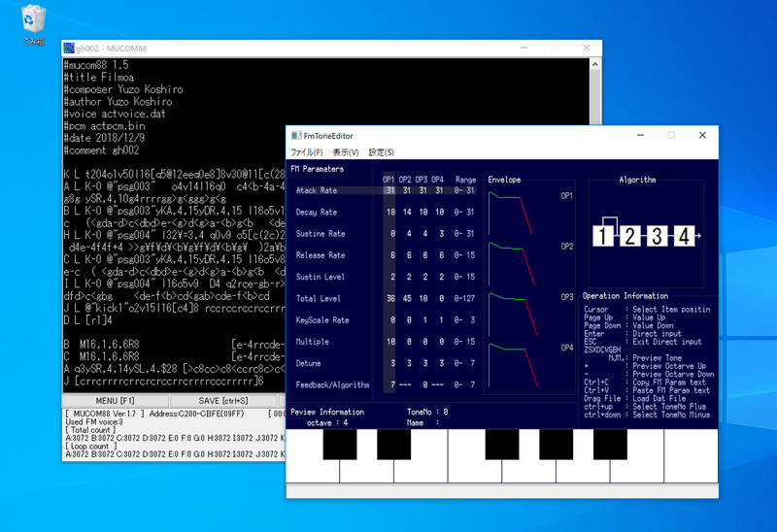
Task: Select the Detune parameter label
Action: (308, 364)
